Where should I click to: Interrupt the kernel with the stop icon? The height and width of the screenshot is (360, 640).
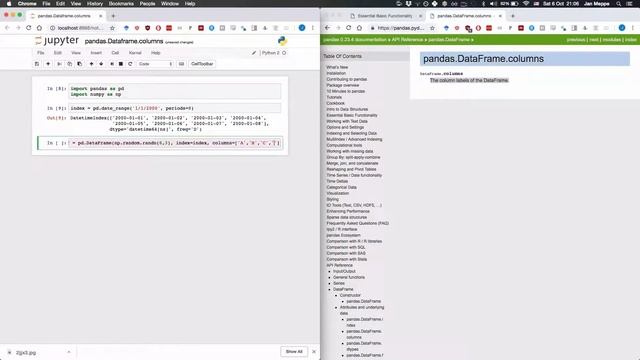coord(121,64)
